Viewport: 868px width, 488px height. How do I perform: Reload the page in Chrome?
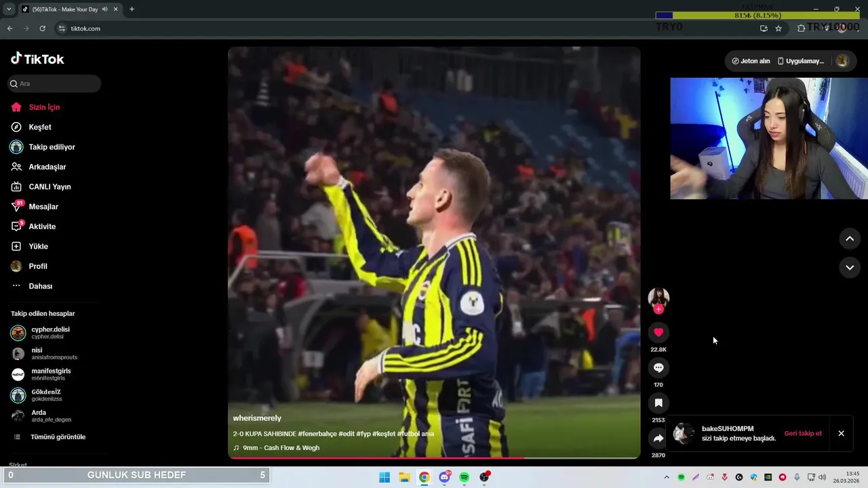coord(42,28)
